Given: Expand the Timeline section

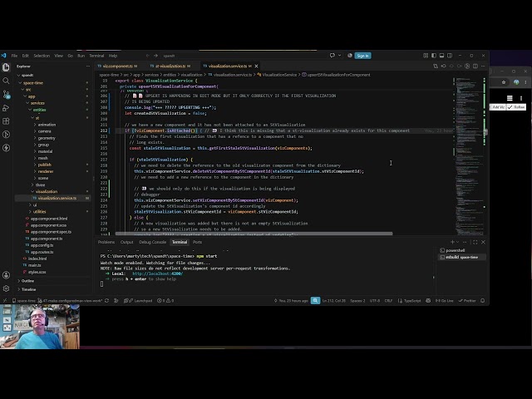Looking at the screenshot, I should click(27, 289).
